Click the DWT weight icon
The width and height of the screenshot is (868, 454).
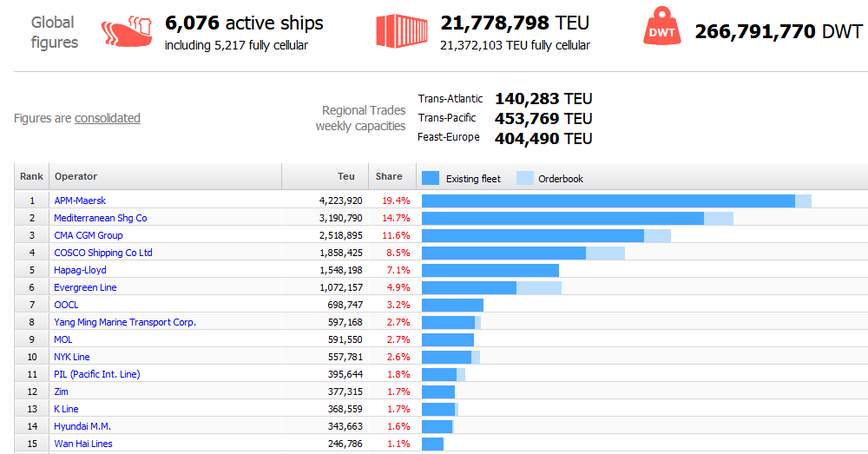click(x=662, y=31)
